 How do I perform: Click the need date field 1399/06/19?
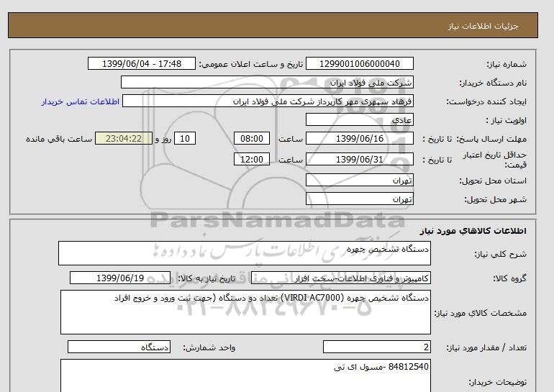pyautogui.click(x=120, y=278)
